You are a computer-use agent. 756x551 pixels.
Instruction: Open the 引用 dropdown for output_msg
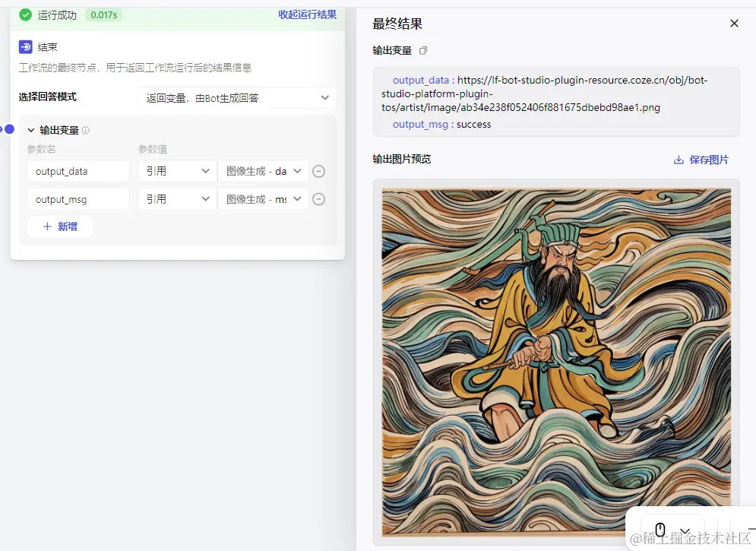178,199
